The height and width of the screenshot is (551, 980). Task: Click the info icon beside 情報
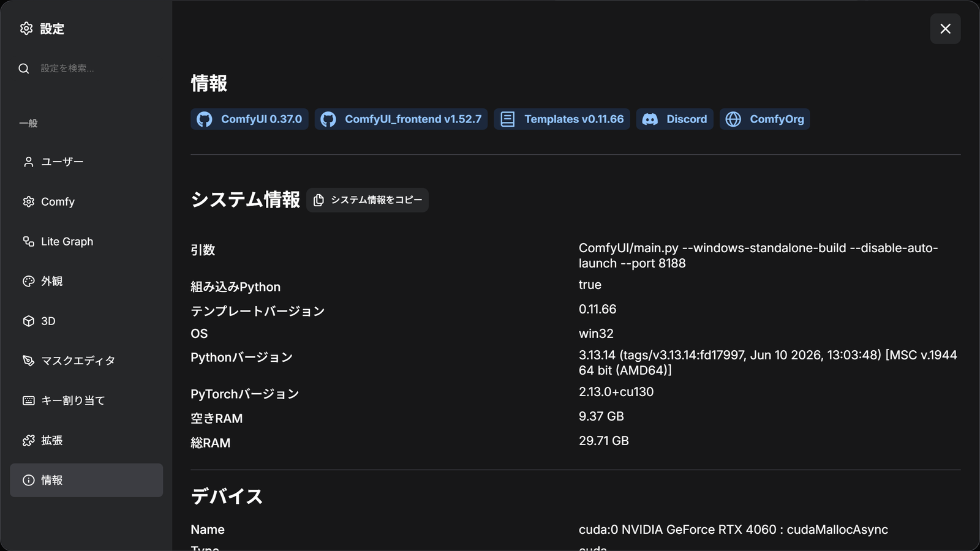click(x=29, y=480)
